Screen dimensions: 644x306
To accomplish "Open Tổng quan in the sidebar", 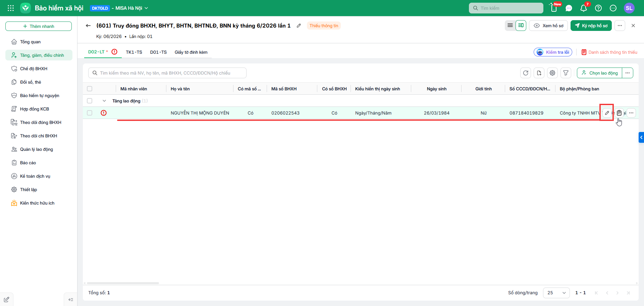I will click(39, 42).
